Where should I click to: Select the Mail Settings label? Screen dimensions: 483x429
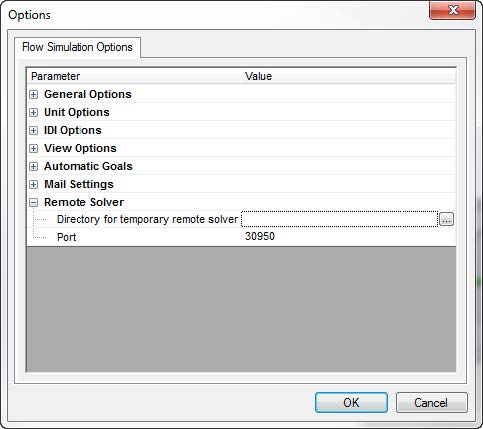[x=79, y=184]
